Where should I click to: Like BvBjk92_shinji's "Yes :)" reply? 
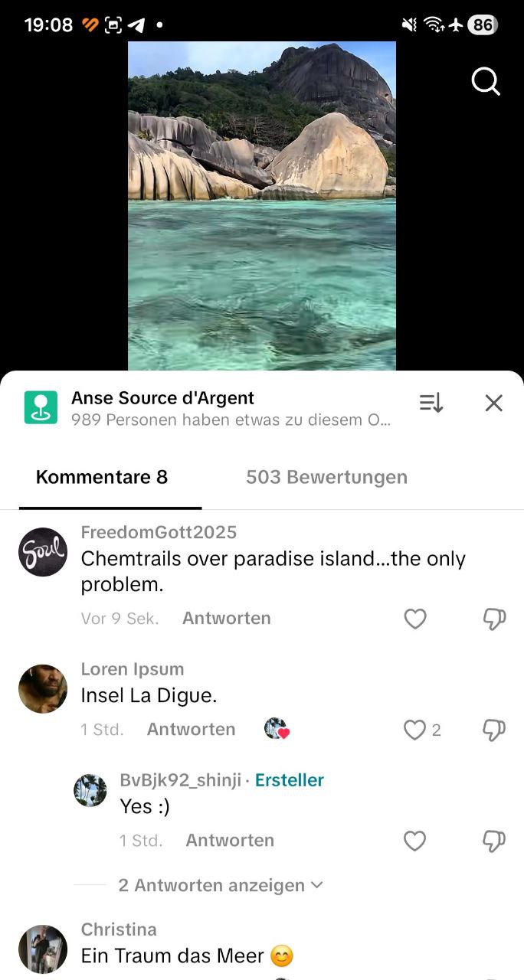pos(415,841)
